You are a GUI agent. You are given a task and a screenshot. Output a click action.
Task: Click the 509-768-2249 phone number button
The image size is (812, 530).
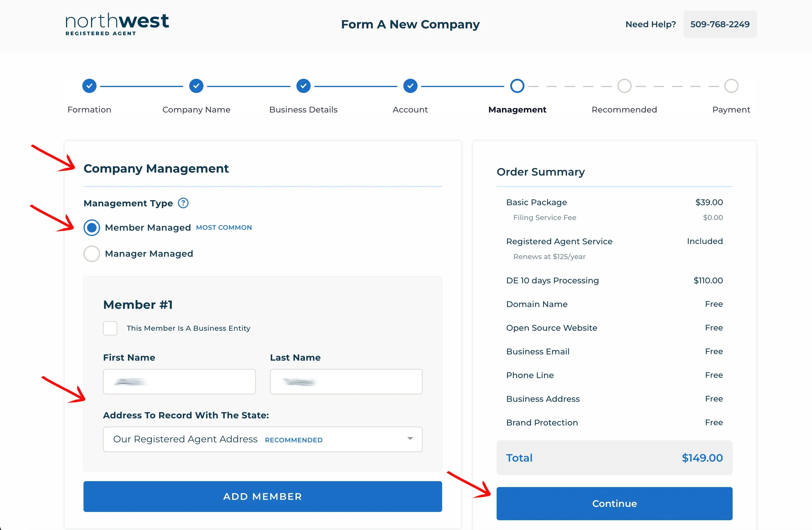(x=720, y=24)
